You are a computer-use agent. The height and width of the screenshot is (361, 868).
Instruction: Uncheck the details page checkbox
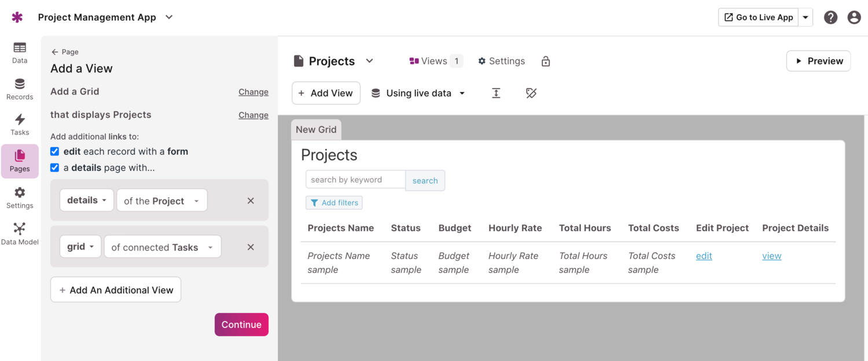click(x=55, y=168)
